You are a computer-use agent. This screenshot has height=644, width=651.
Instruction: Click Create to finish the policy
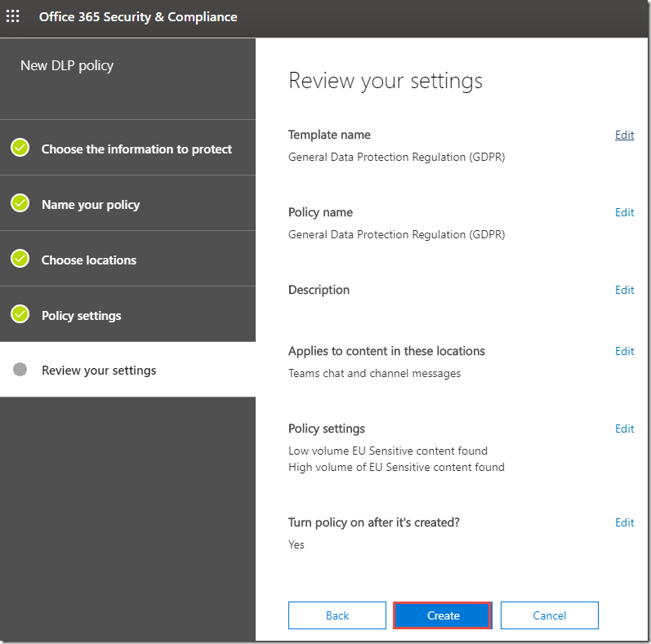[443, 615]
